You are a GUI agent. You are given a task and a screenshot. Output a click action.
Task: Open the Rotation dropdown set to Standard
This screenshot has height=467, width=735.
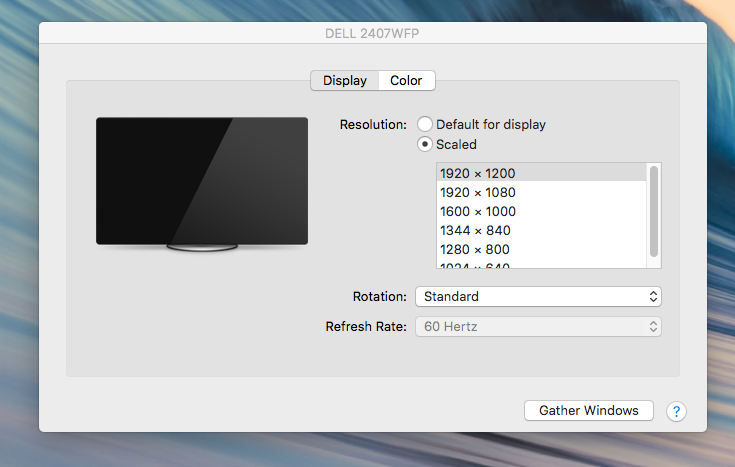pos(538,296)
